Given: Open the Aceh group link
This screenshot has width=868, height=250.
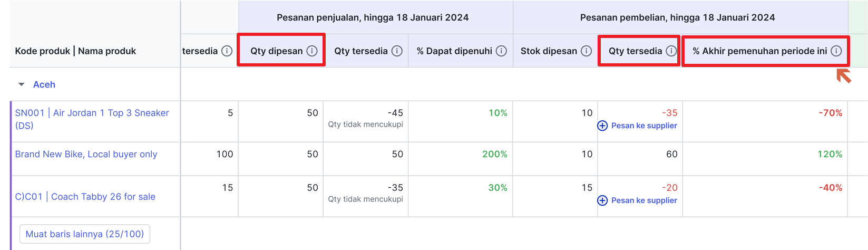Looking at the screenshot, I should pyautogui.click(x=44, y=84).
